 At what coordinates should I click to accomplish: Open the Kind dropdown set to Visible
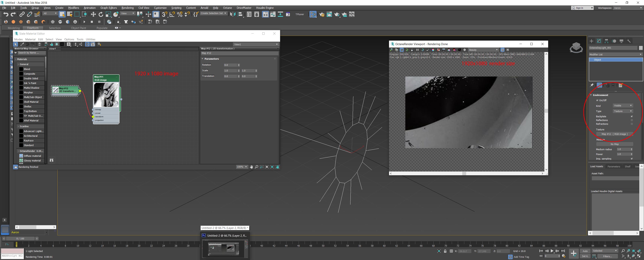[x=622, y=106]
